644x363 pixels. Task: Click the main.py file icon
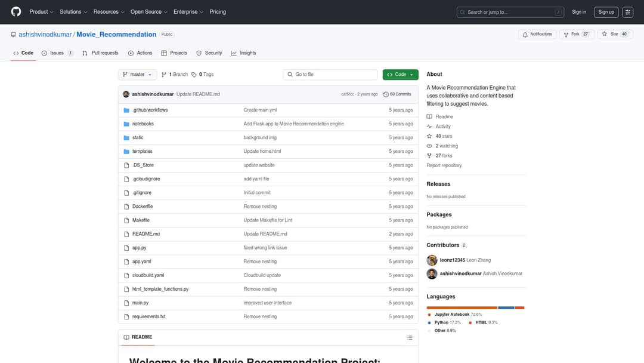pyautogui.click(x=126, y=303)
